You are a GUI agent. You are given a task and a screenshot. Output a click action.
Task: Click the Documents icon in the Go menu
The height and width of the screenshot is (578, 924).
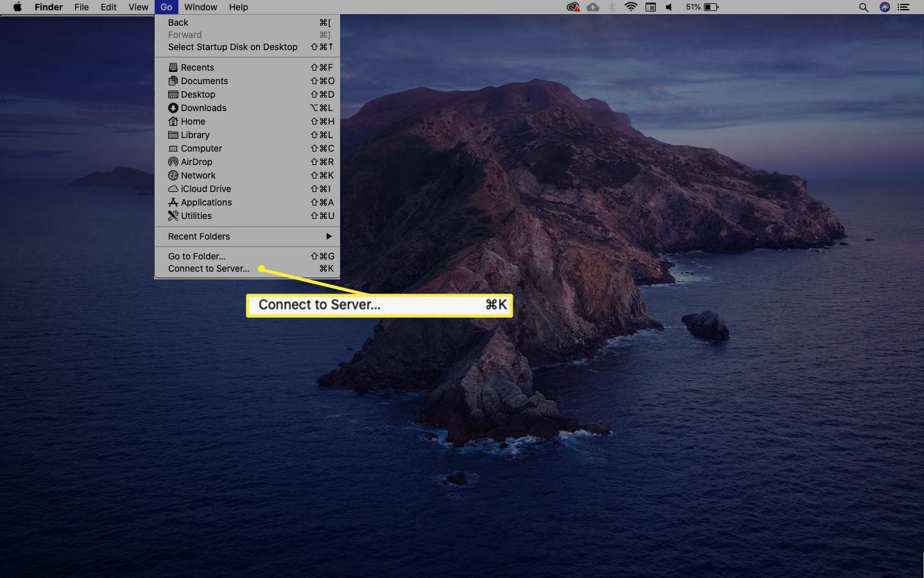173,81
